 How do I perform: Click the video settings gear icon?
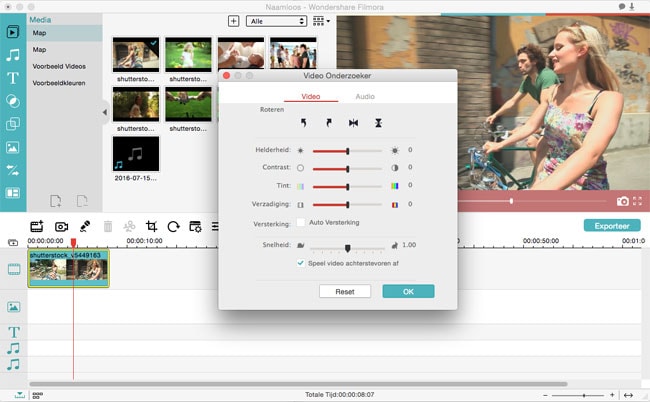(195, 226)
